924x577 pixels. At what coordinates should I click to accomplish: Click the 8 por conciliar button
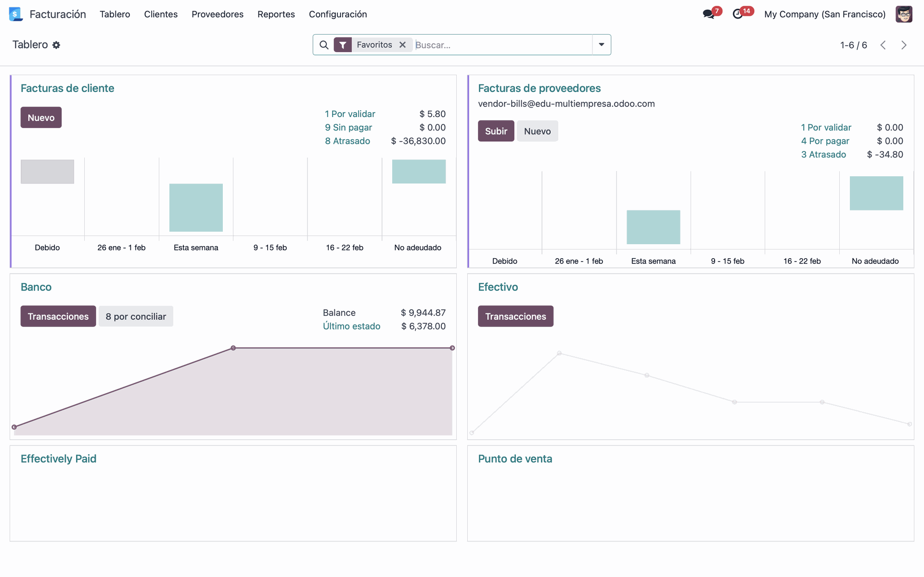click(136, 316)
